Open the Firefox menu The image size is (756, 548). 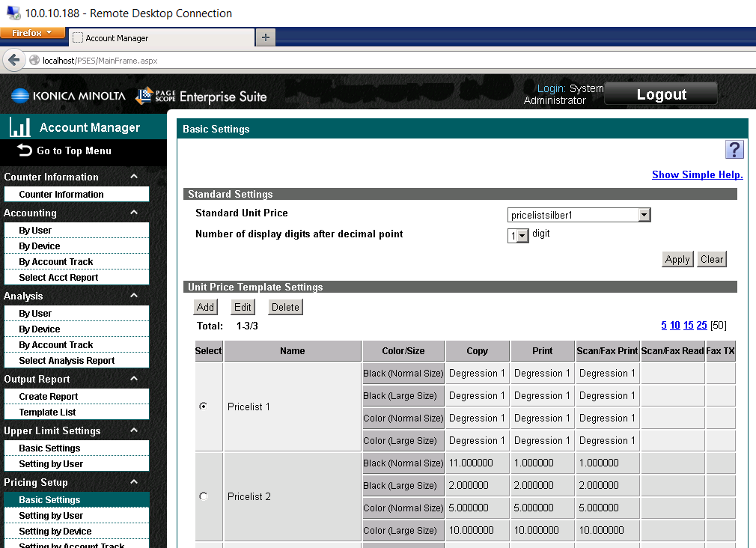point(30,33)
